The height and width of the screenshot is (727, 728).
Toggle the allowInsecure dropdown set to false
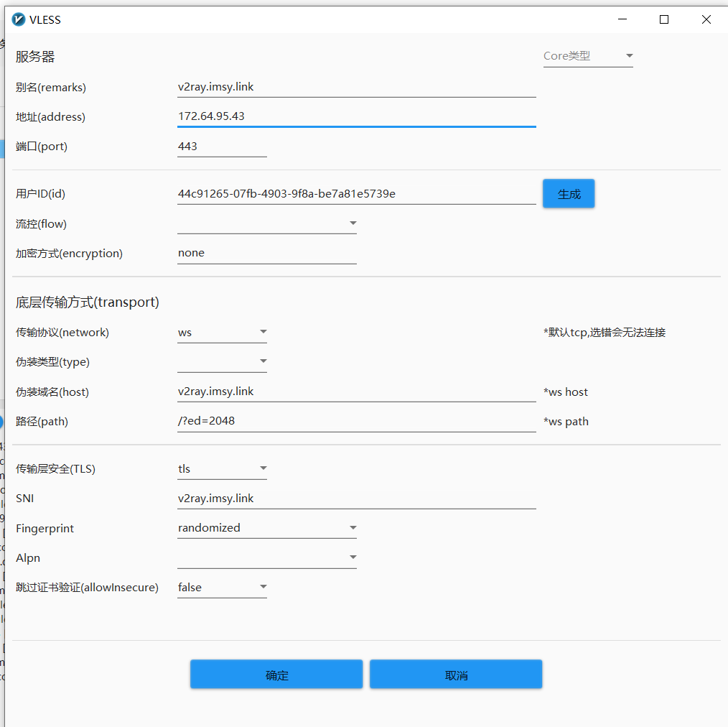pyautogui.click(x=222, y=588)
